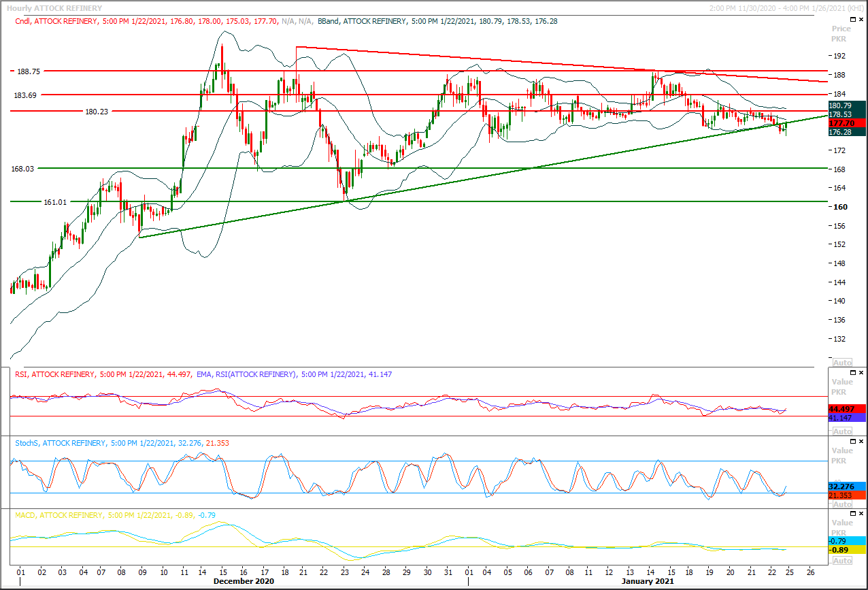Click the December 2020 time axis label
Viewport: 868px width, 590px height.
tap(244, 582)
